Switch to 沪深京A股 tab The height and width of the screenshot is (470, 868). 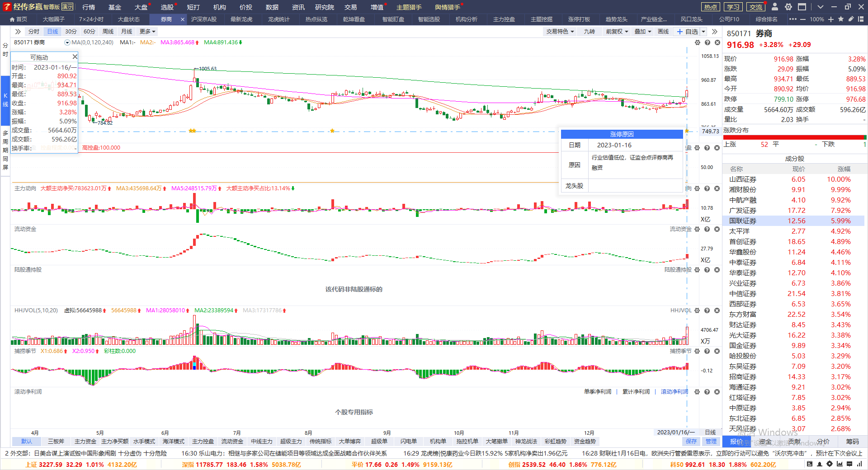click(204, 19)
